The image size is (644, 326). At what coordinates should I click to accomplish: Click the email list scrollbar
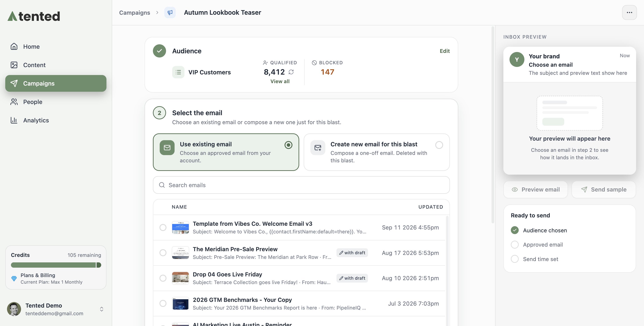[447, 270]
